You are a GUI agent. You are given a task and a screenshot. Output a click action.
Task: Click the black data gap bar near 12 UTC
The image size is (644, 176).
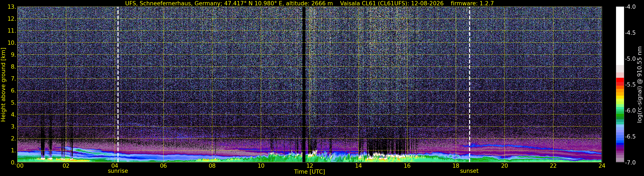(x=304, y=85)
